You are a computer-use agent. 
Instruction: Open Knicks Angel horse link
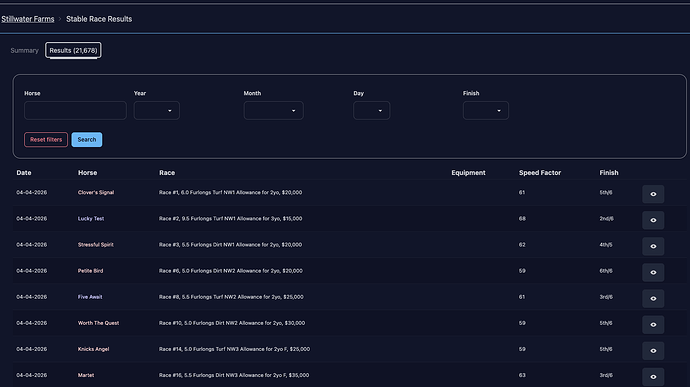[93, 349]
